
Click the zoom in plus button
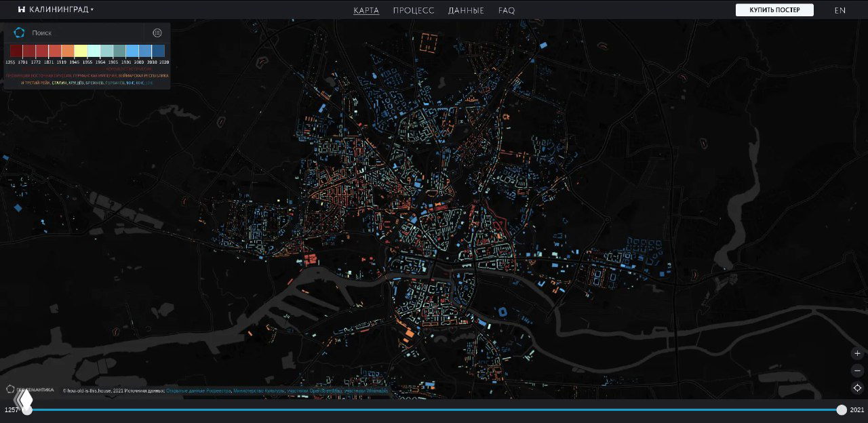click(857, 353)
